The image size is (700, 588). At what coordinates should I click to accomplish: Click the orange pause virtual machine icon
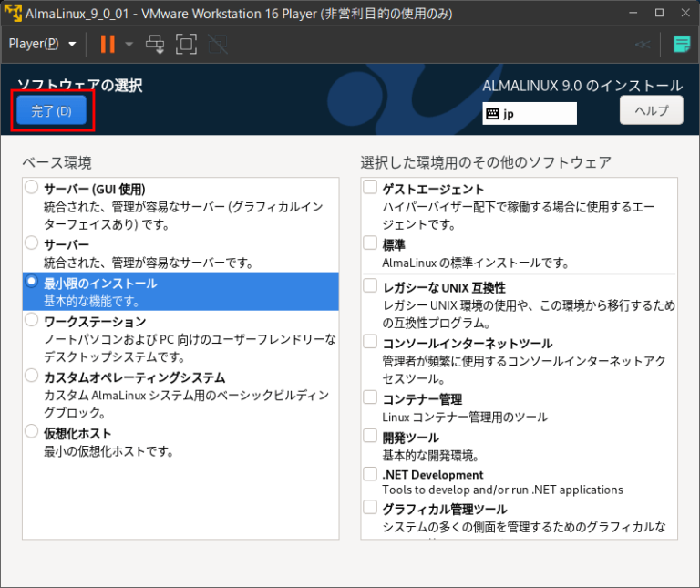pyautogui.click(x=108, y=44)
